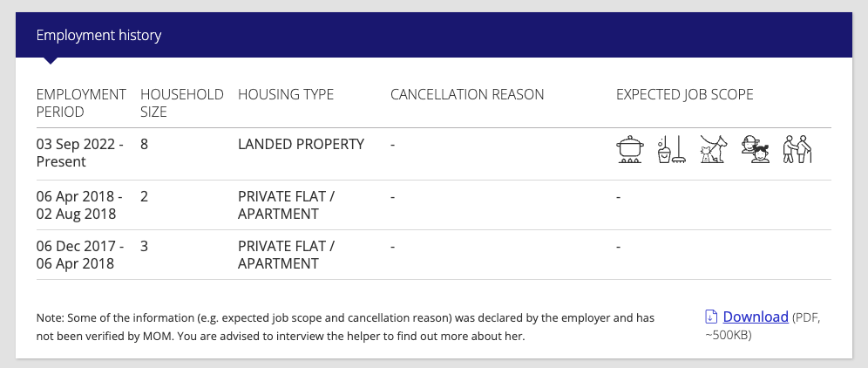Click the cooking pot job scope icon

pos(630,149)
